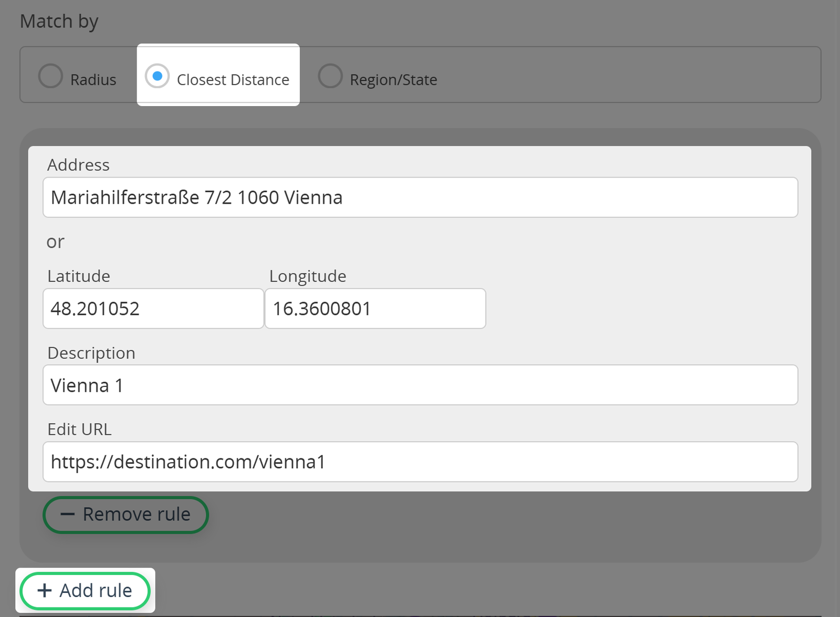Click the Edit URL field
Screen dimensions: 840x617
(x=420, y=462)
